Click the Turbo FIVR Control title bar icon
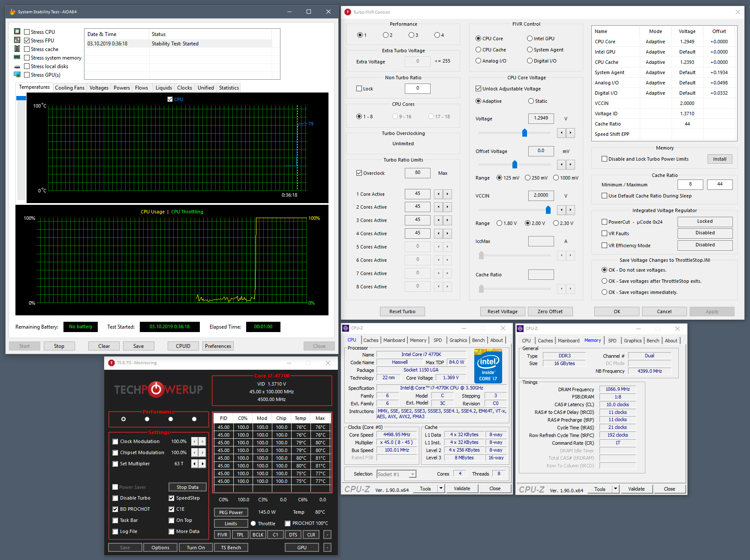 coord(348,12)
